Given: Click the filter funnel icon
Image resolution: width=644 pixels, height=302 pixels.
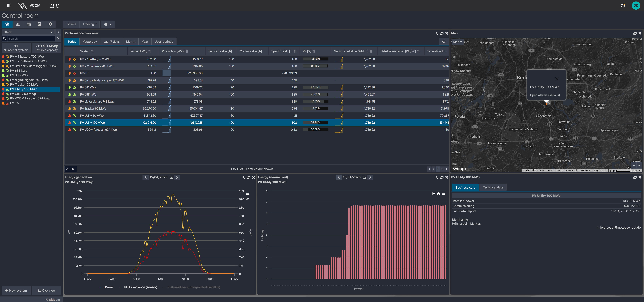Looking at the screenshot, I should pyautogui.click(x=58, y=32).
